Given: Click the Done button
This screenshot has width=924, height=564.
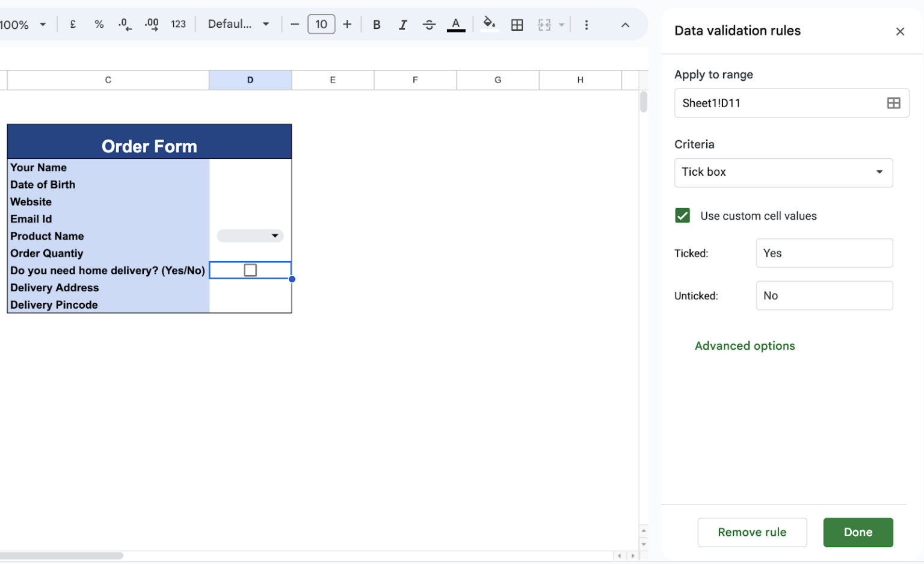Looking at the screenshot, I should pyautogui.click(x=858, y=532).
